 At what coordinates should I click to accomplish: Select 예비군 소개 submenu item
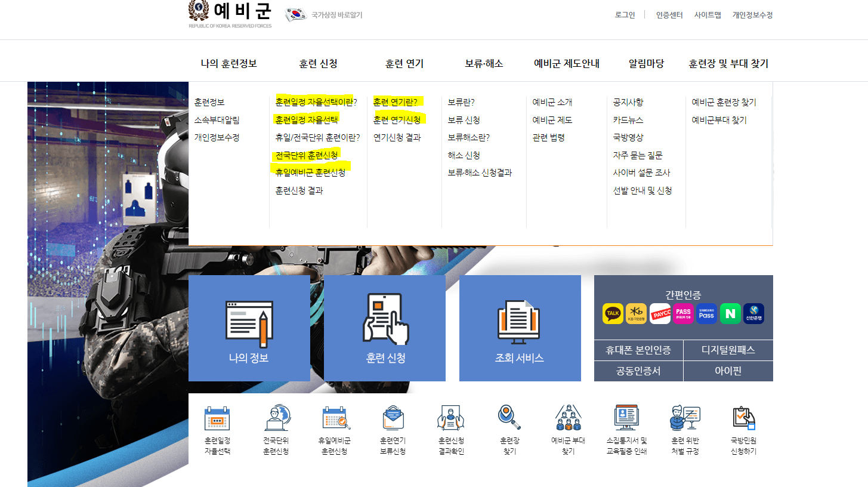(552, 102)
